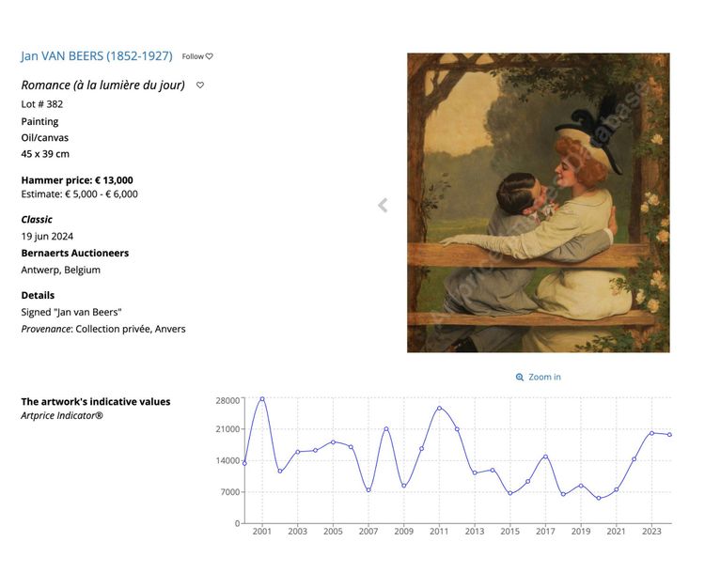Click the Follow heart icon beside artist name
This screenshot has width=705, height=588.
point(210,56)
